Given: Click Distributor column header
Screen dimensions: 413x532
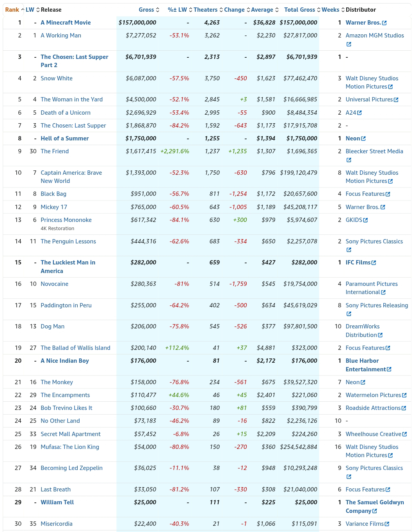Looking at the screenshot, I should click(361, 10).
